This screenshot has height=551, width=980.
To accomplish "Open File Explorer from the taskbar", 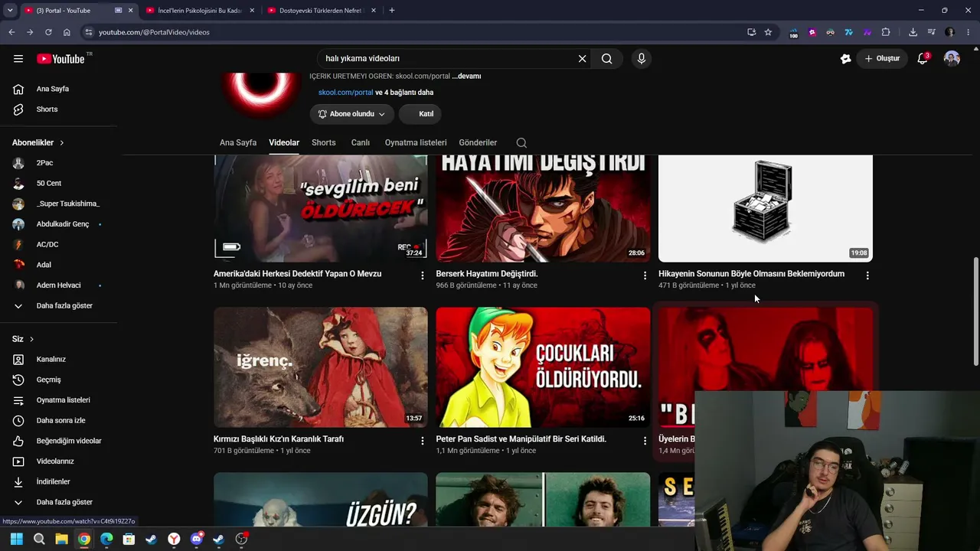I will click(x=61, y=539).
